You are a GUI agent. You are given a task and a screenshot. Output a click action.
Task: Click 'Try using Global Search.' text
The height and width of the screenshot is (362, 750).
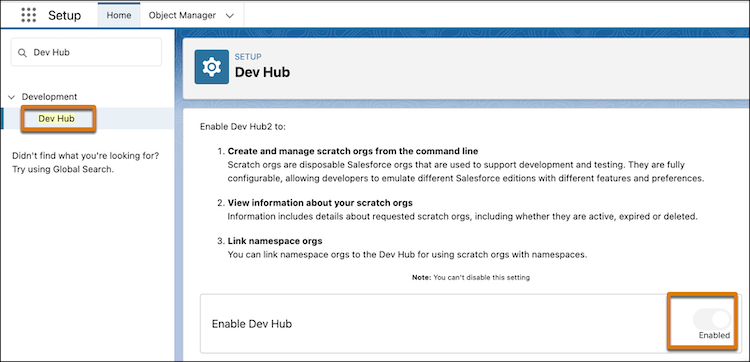coord(63,169)
